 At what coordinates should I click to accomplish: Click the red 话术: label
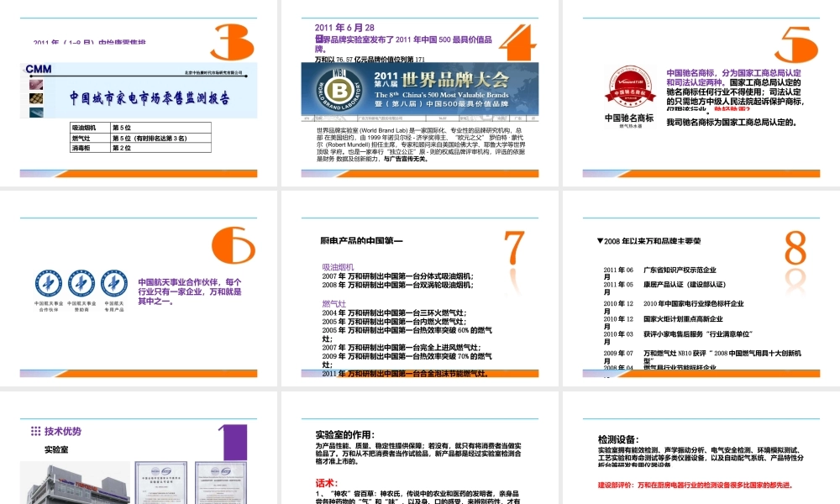[x=327, y=482]
